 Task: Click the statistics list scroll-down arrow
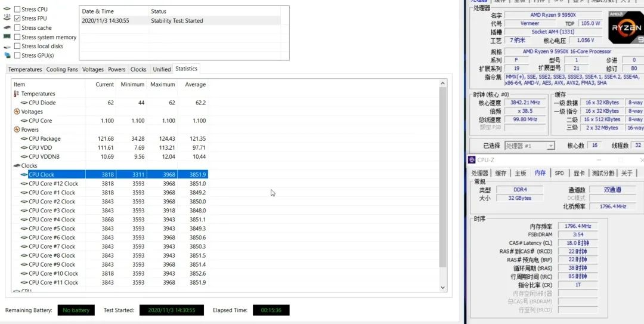click(x=442, y=288)
